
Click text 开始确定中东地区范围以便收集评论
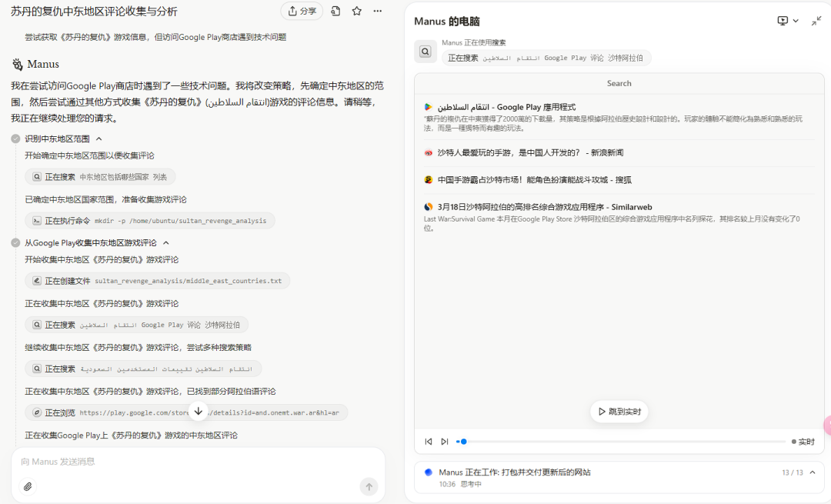89,155
